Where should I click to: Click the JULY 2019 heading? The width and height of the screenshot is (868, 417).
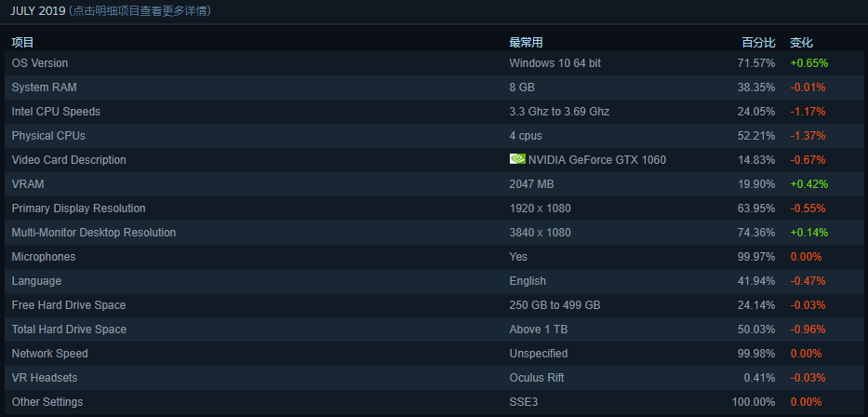click(37, 10)
